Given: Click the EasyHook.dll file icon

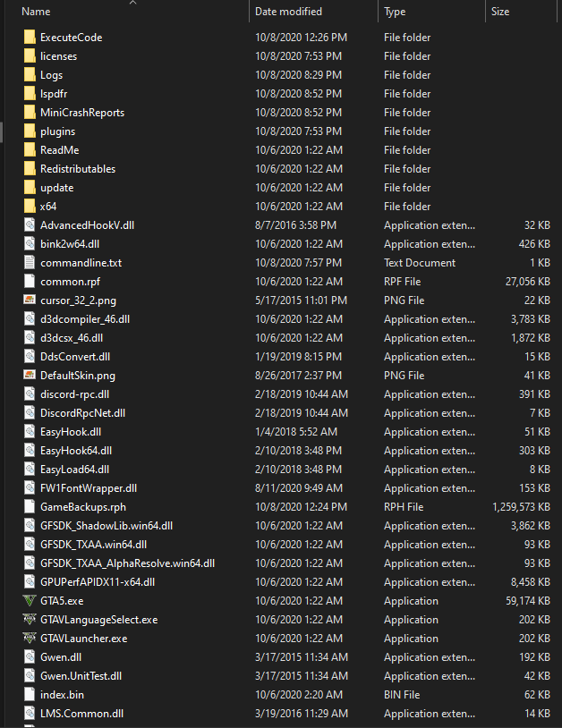Looking at the screenshot, I should pyautogui.click(x=30, y=432).
